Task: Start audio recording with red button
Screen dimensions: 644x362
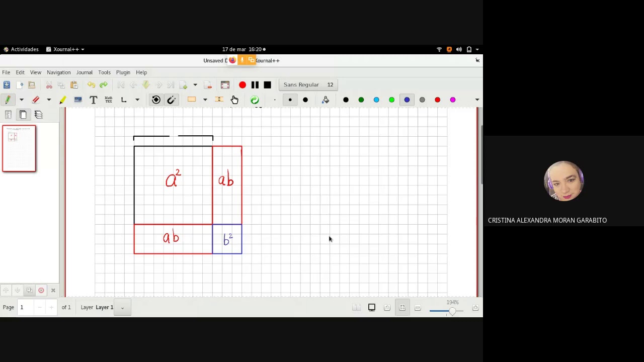Action: click(243, 85)
